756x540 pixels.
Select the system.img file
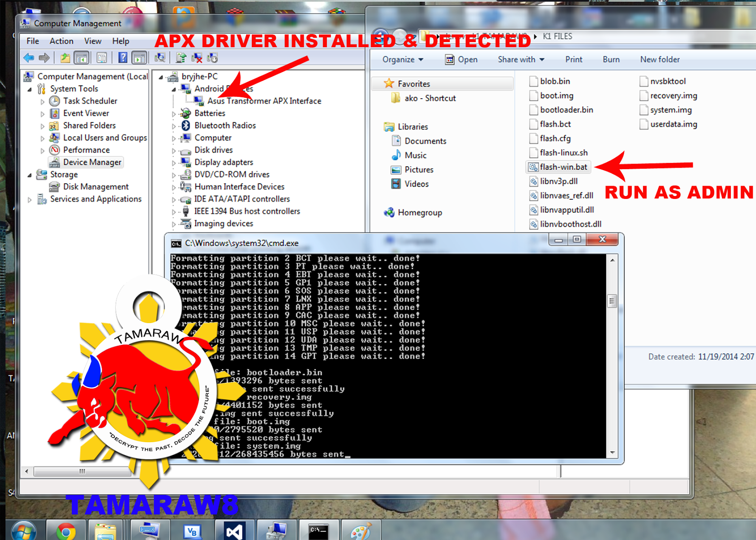(x=666, y=110)
